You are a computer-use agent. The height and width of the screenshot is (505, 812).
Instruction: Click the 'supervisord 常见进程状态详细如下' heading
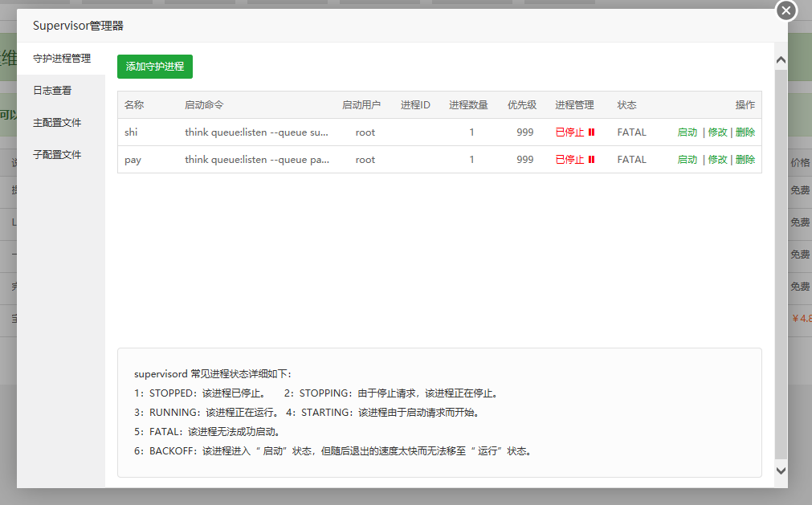point(213,374)
